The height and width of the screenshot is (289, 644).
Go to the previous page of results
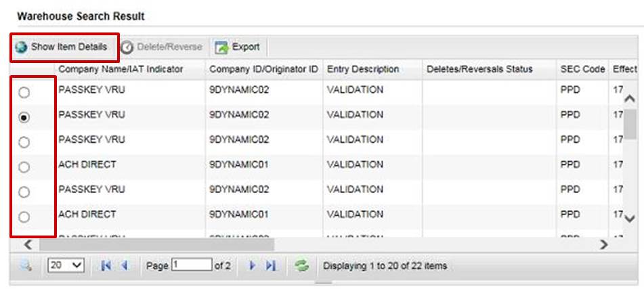click(x=124, y=266)
